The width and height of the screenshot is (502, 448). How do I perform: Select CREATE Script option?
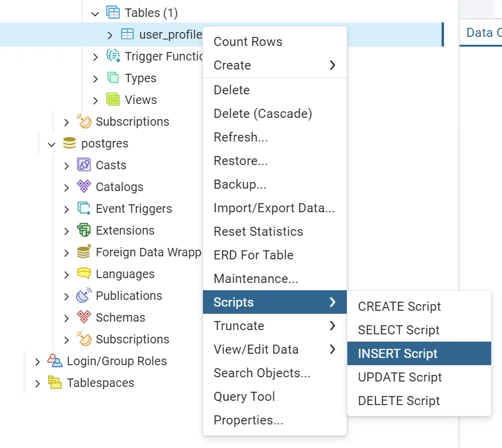click(x=419, y=307)
